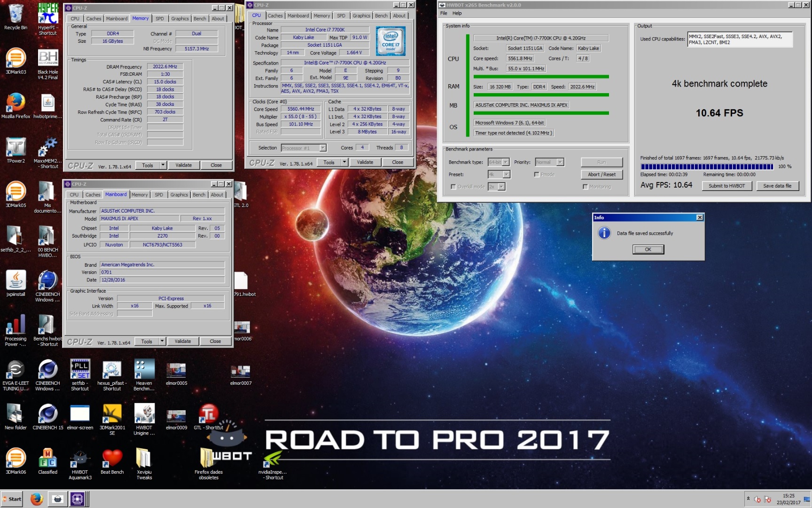This screenshot has height=508, width=812.
Task: Click the DRAM Frequency 2022.6 MHz field
Action: (x=165, y=67)
